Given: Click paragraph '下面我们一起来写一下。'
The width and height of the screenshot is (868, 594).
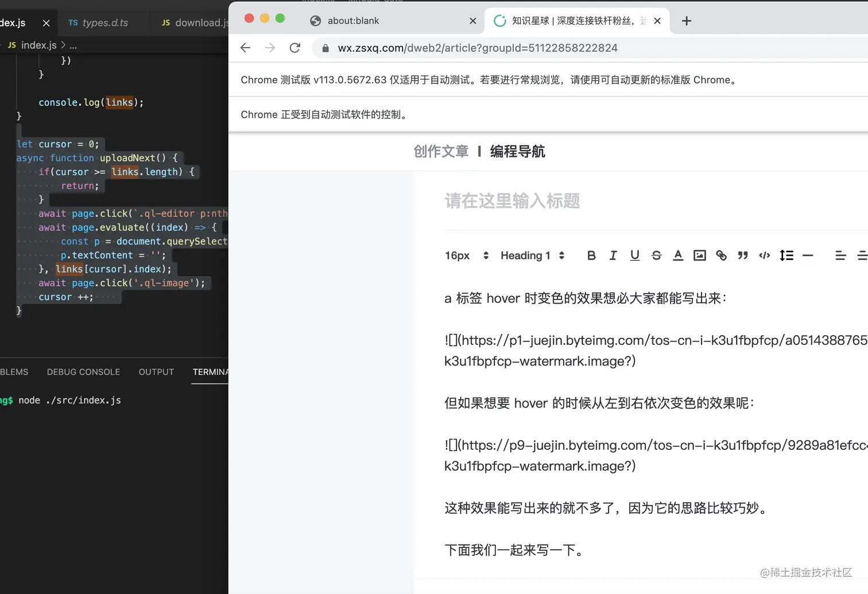Looking at the screenshot, I should tap(515, 550).
